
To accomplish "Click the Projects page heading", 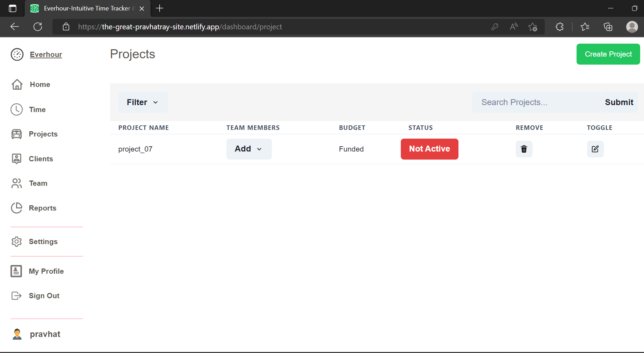I will pyautogui.click(x=132, y=54).
